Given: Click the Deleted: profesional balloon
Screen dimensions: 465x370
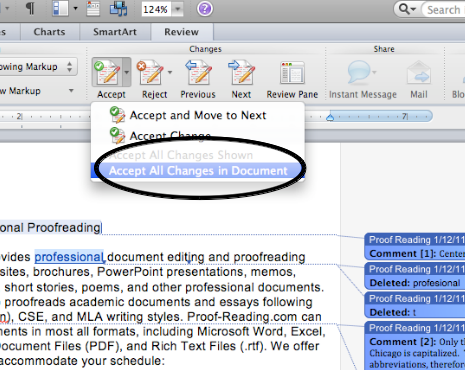Looking at the screenshot, I should point(415,276).
